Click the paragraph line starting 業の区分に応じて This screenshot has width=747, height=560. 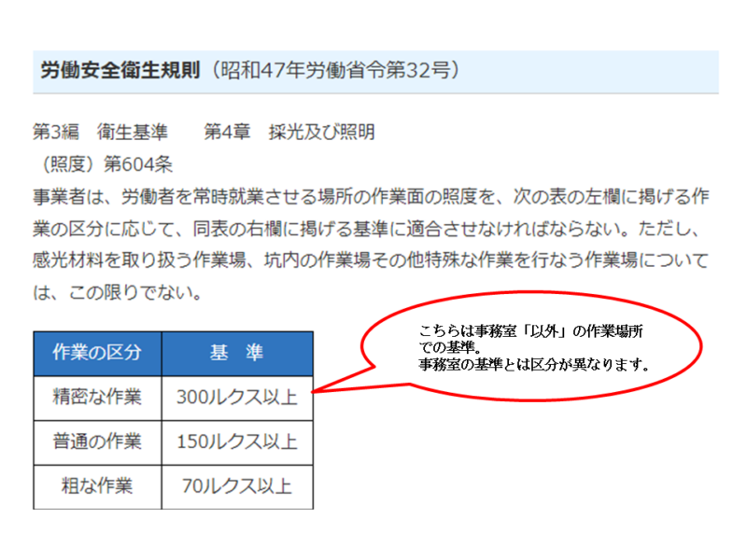coord(366,229)
